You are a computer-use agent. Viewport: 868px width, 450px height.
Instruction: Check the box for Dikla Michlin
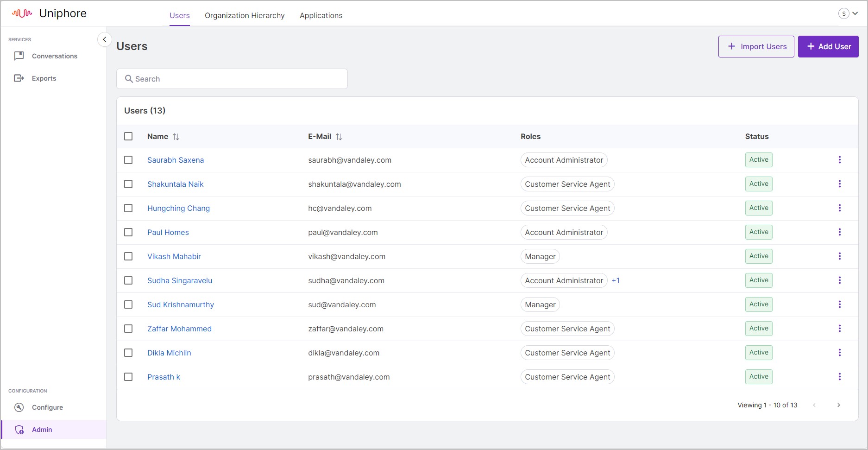[128, 353]
